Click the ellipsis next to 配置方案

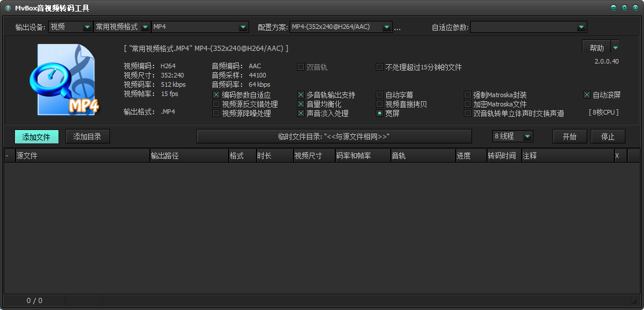click(x=397, y=28)
